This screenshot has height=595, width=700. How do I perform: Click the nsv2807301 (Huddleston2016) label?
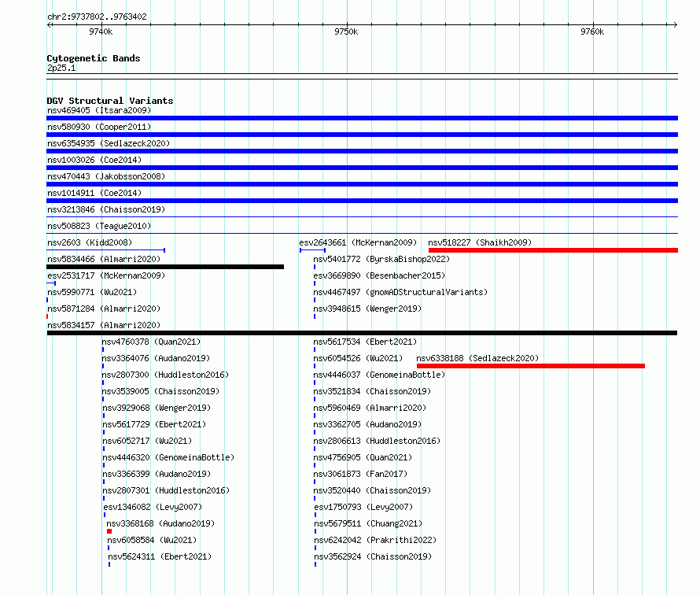(x=166, y=490)
